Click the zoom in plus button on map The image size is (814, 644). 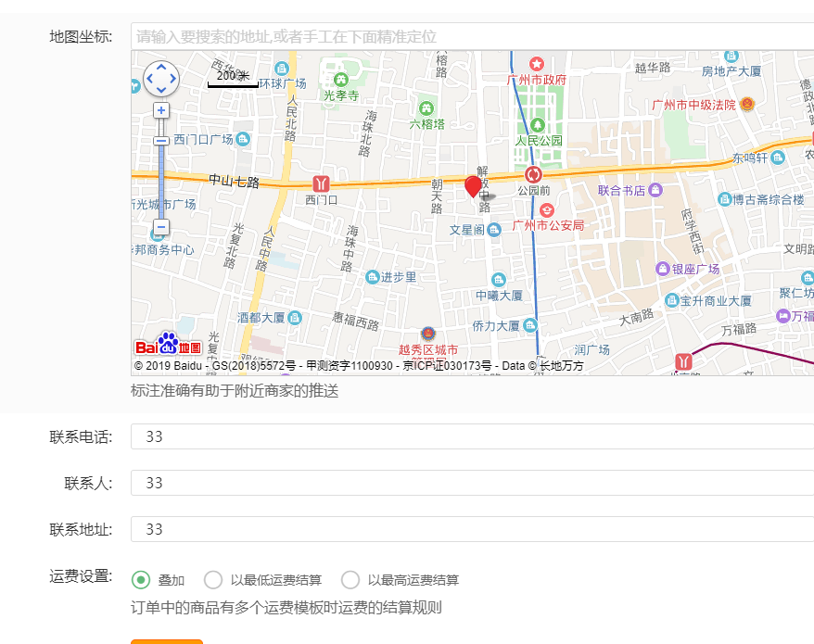coord(161,110)
